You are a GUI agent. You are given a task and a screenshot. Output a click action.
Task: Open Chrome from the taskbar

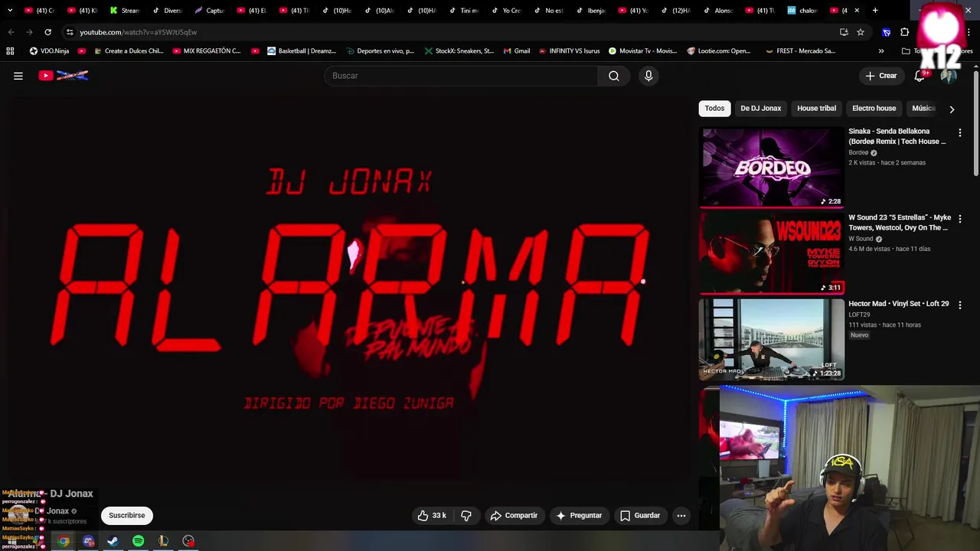63,541
